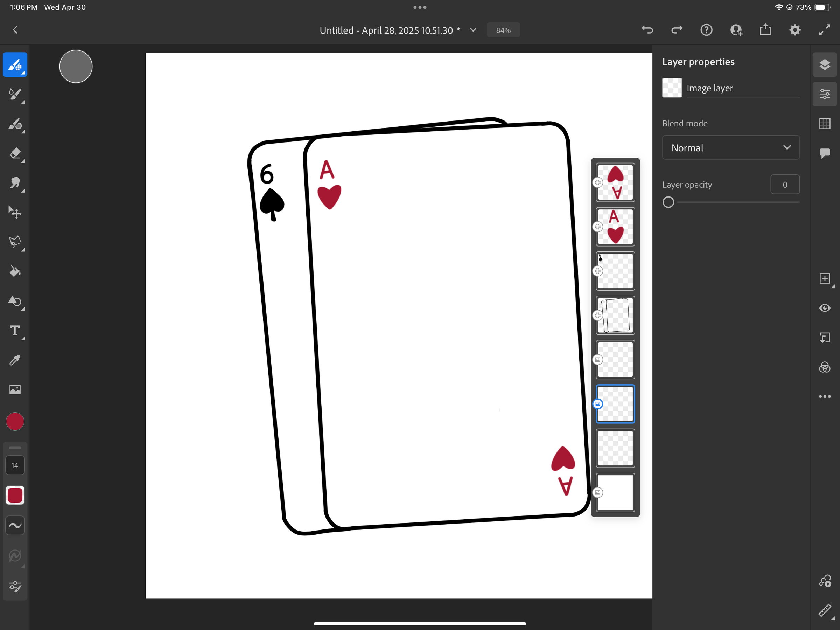Screen dimensions: 840x630
Task: Open the Help menu
Action: click(x=706, y=30)
